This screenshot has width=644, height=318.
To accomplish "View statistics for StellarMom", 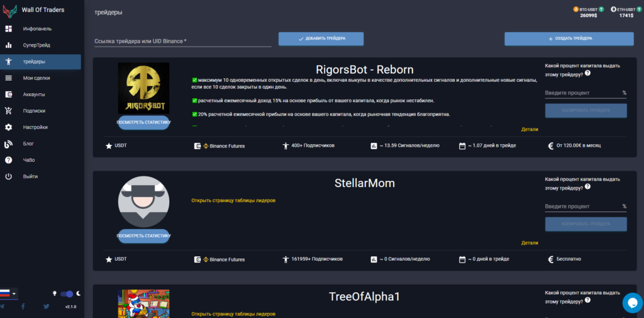I will [x=143, y=236].
